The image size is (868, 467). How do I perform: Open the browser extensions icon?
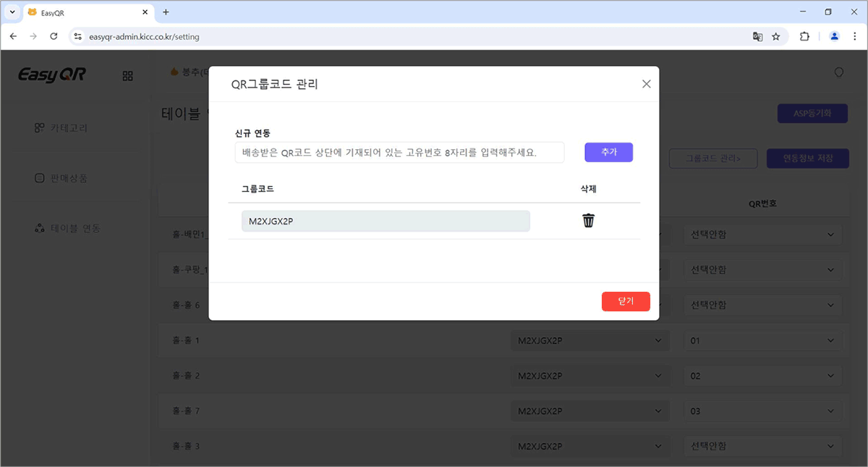[804, 36]
